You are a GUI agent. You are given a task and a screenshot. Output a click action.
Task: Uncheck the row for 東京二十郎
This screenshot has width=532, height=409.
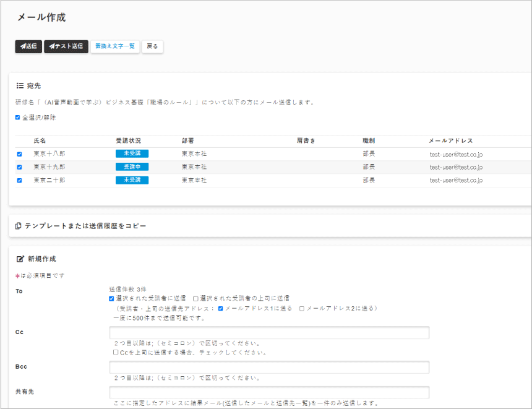pyautogui.click(x=19, y=181)
